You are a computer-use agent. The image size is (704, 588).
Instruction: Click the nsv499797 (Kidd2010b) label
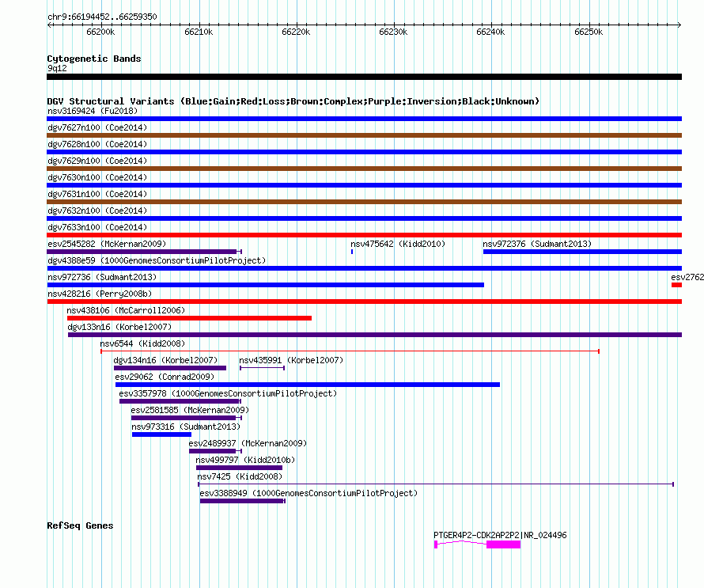245,460
